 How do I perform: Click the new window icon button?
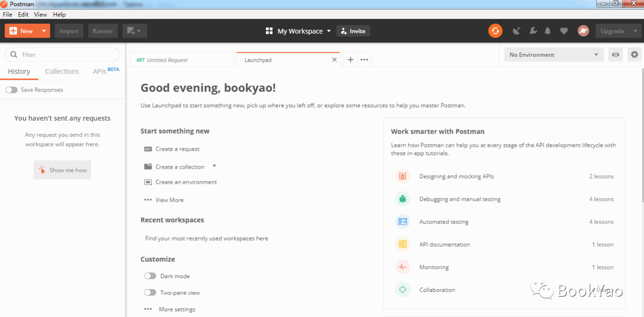click(x=135, y=31)
